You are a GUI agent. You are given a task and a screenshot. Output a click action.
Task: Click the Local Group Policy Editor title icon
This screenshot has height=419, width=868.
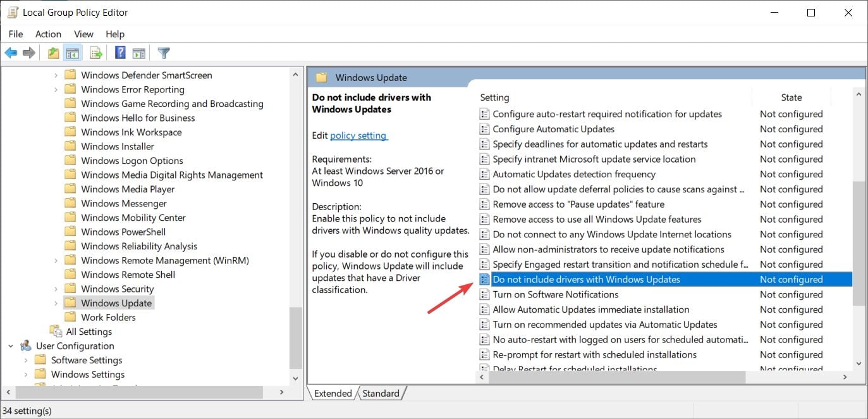point(11,12)
